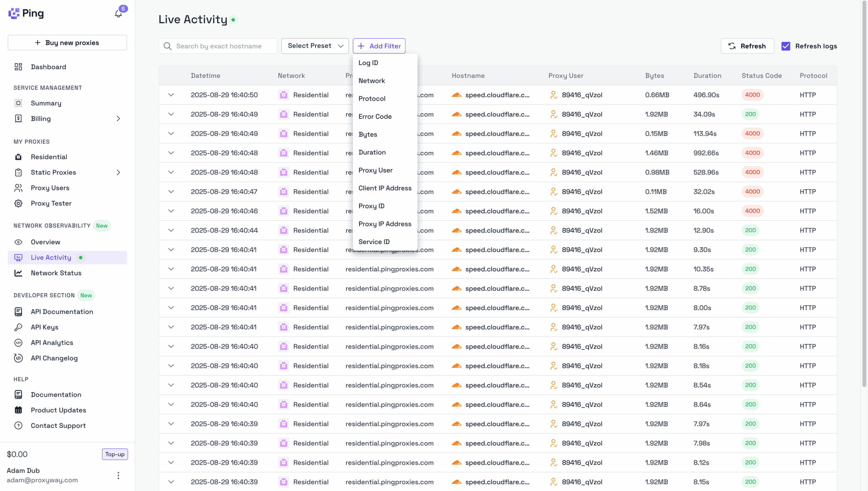This screenshot has width=868, height=491.
Task: Expand the 16:40:50 log row
Action: pyautogui.click(x=171, y=95)
